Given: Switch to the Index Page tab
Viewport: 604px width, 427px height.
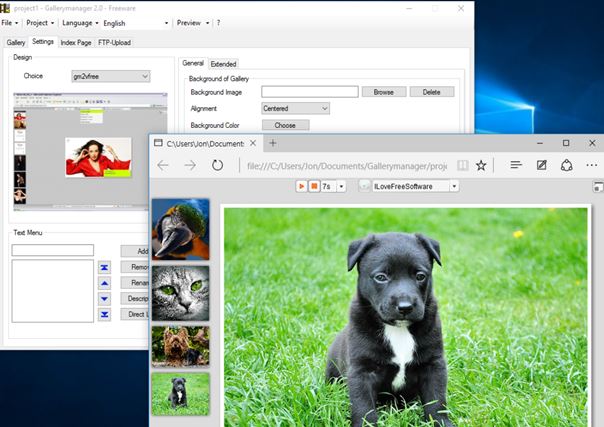Looking at the screenshot, I should coord(76,43).
